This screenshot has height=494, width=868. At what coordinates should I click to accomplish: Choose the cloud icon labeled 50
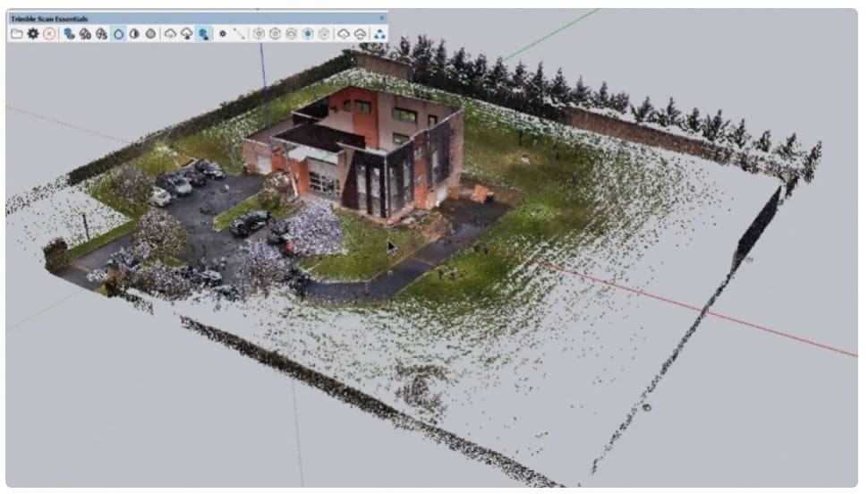tap(85, 34)
